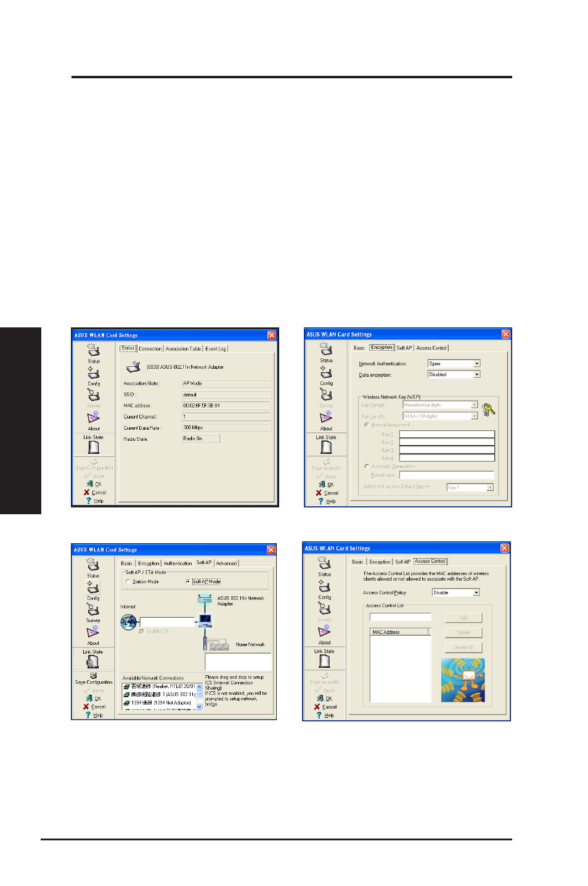Open the Config icon in the Status-tab window sidebar

[93, 372]
